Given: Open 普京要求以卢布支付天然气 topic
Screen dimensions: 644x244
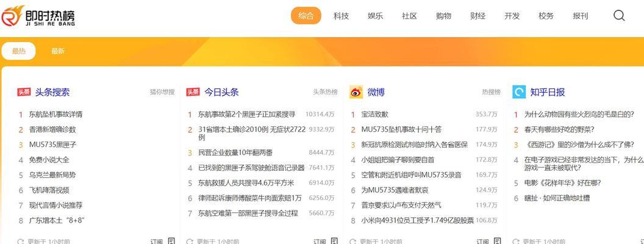Looking at the screenshot, I should [401, 206].
